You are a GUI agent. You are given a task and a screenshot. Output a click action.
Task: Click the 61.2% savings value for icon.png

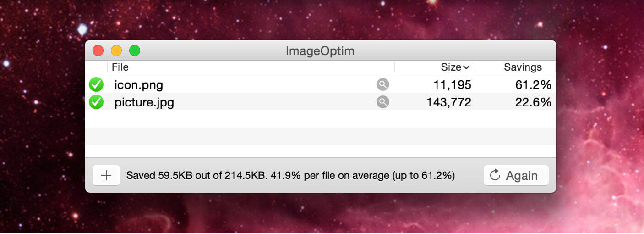point(532,85)
